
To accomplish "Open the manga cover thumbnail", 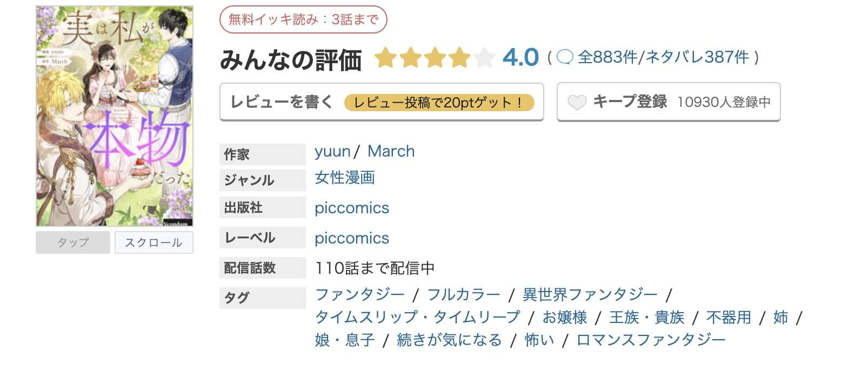I will tap(113, 114).
